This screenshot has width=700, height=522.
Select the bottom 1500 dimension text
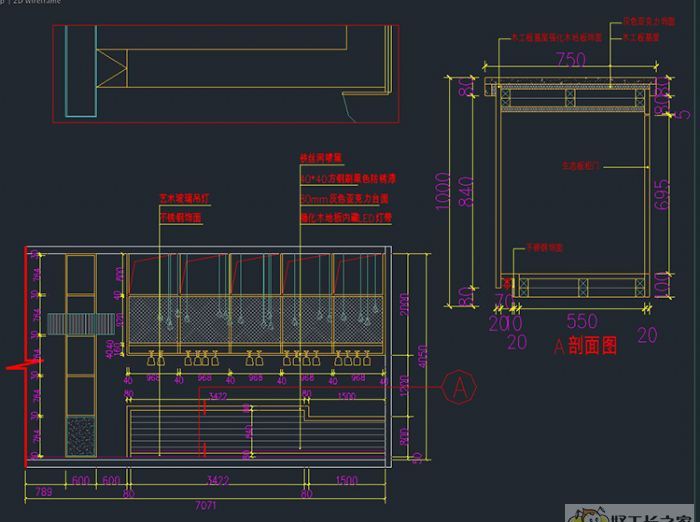pyautogui.click(x=346, y=481)
